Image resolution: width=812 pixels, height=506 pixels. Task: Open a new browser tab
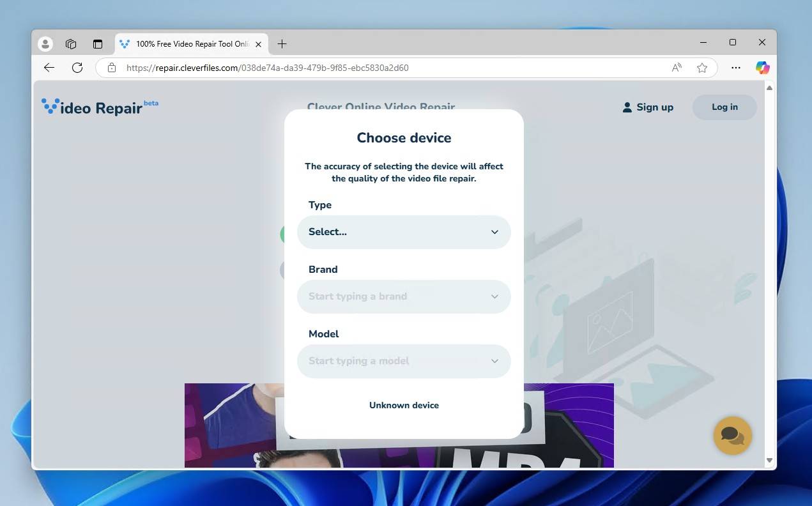282,43
